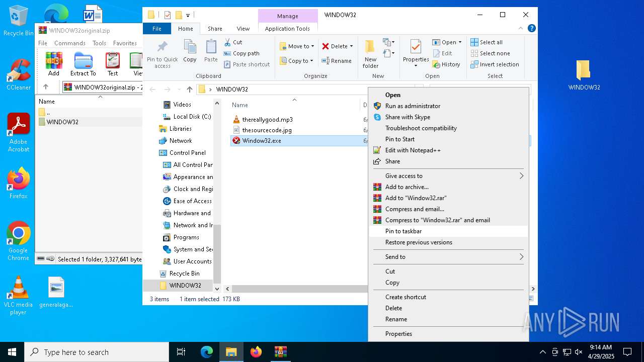Open the Quick Access Toolbar customize dropdown
The image size is (644, 362).
click(188, 15)
